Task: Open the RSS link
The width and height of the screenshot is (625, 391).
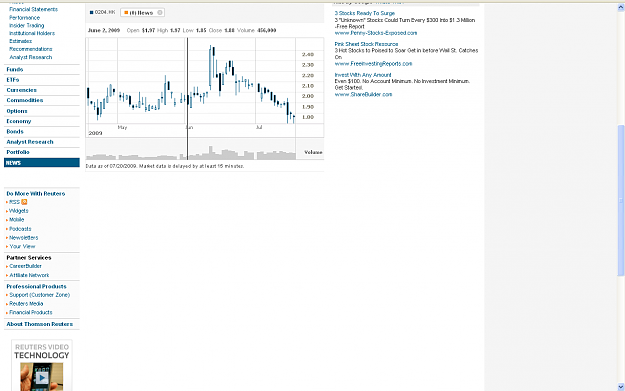Action: [x=14, y=202]
